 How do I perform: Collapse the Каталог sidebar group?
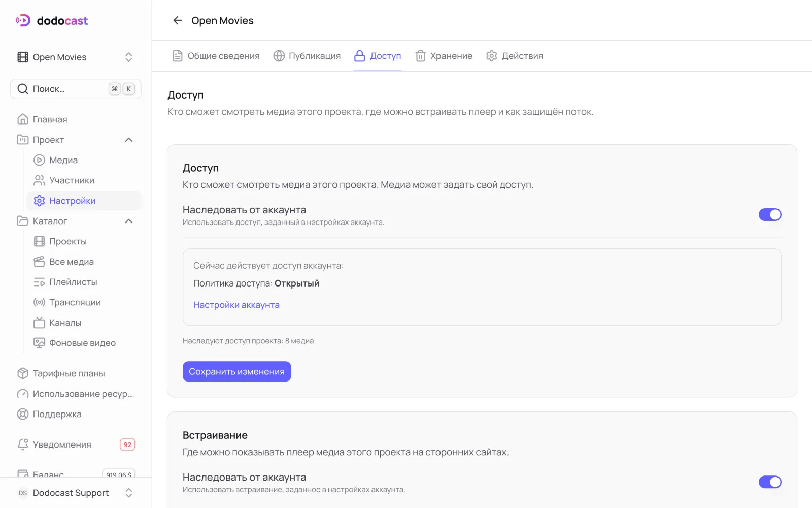pos(129,221)
